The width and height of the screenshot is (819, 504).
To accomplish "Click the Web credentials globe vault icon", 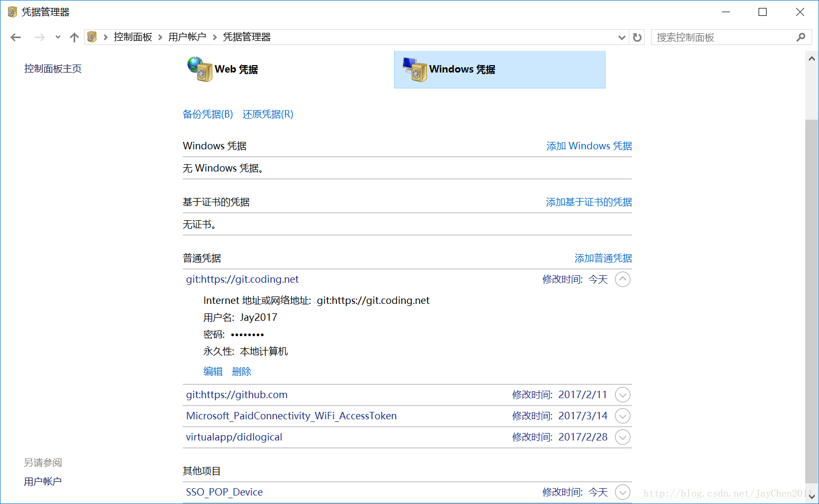I will [x=200, y=69].
